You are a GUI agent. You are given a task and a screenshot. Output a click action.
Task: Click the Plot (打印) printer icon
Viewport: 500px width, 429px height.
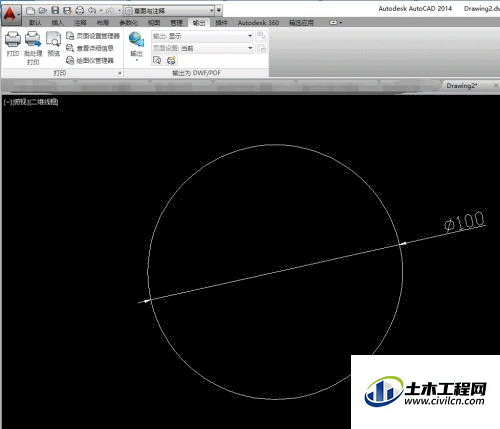tap(13, 40)
